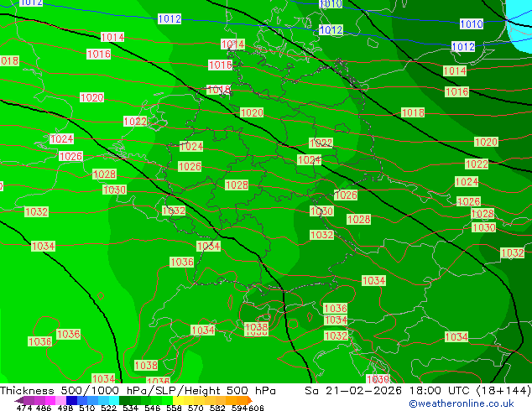This screenshot has width=532, height=411.
Task: Click the '(18+144)' forecast offset text
Action: pyautogui.click(x=503, y=391)
